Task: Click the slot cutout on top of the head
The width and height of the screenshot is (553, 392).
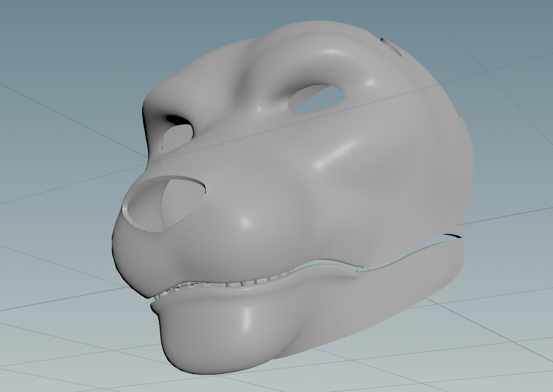Action: click(392, 47)
